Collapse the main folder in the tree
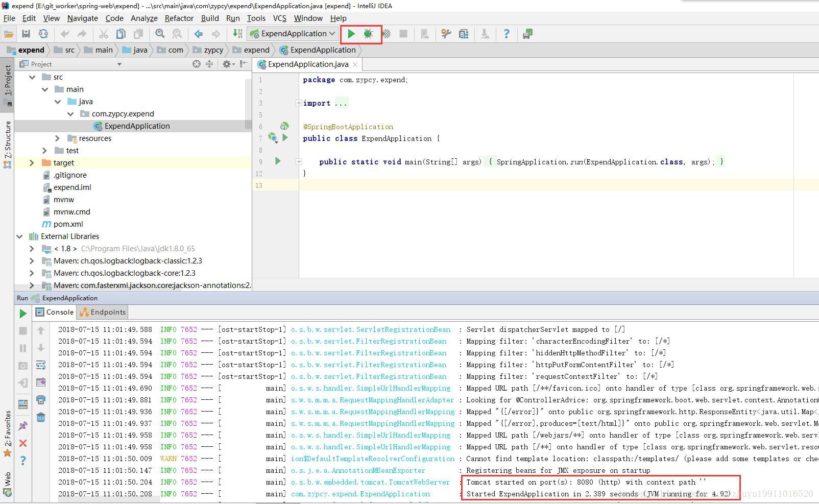Image resolution: width=819 pixels, height=504 pixels. pos(45,89)
